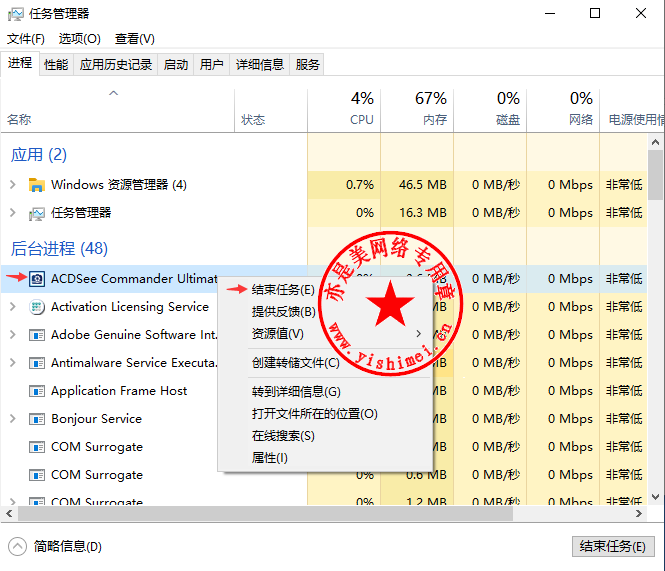Maximize the Task Manager window
665x571 pixels.
(x=595, y=14)
